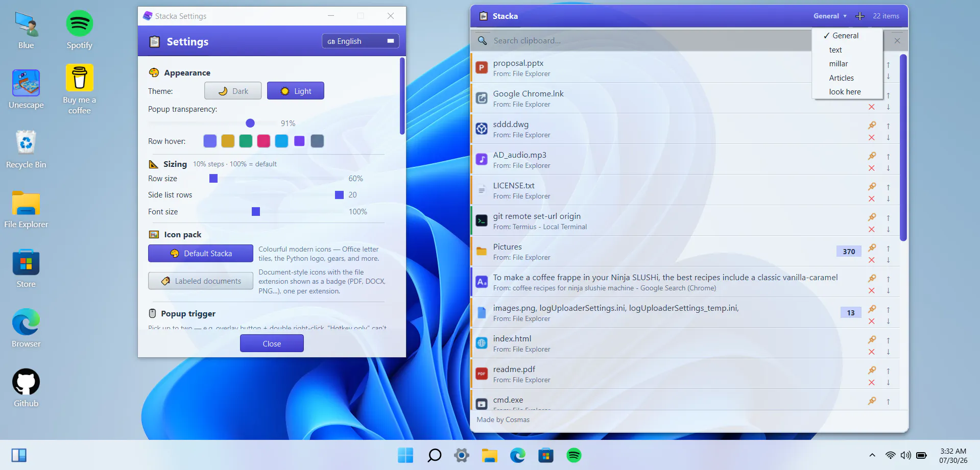Open the Github desktop shortcut
Screen dimensions: 980x470
click(x=26, y=388)
